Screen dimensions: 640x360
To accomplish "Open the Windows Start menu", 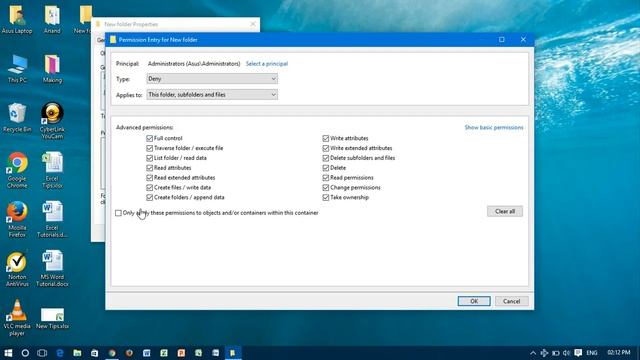I will click(8, 353).
